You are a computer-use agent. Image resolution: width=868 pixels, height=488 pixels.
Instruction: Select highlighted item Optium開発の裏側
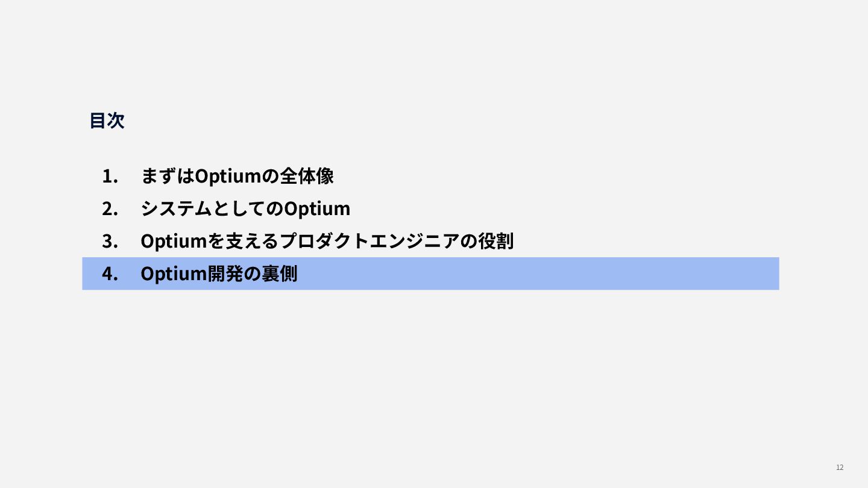(x=219, y=274)
